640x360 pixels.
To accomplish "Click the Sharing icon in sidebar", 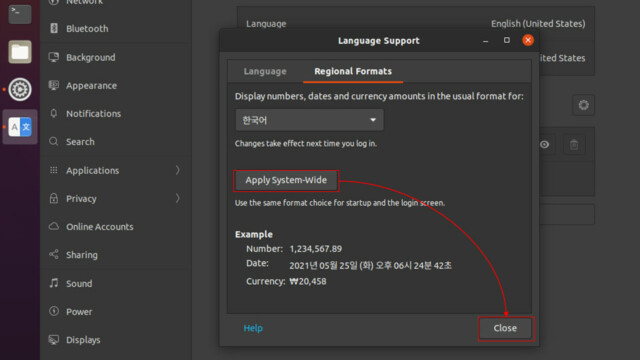I will [54, 254].
